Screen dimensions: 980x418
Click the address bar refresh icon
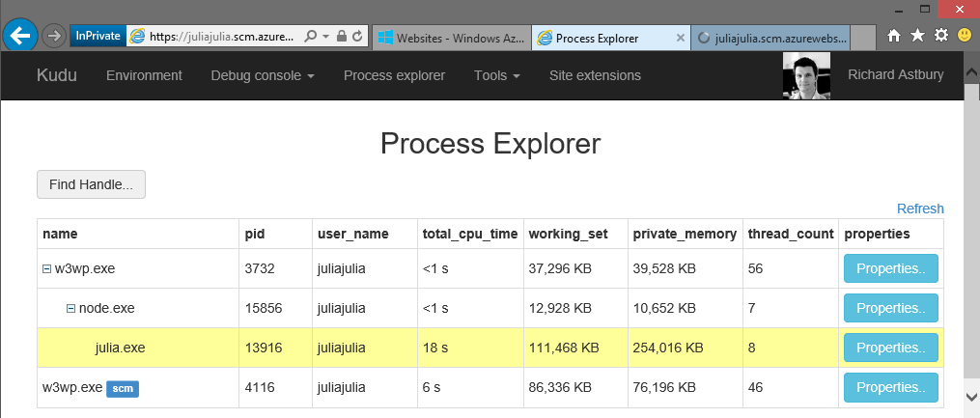(x=358, y=36)
